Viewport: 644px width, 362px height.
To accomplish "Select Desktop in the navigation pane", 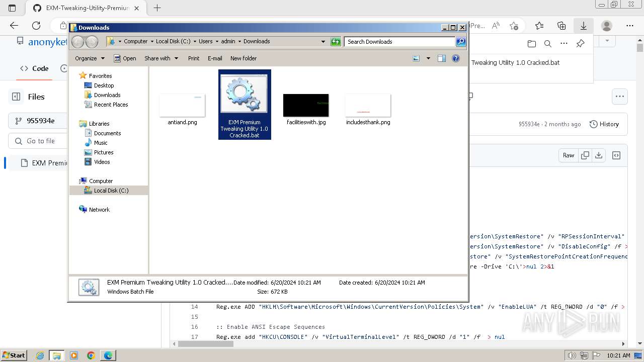I will [104, 85].
